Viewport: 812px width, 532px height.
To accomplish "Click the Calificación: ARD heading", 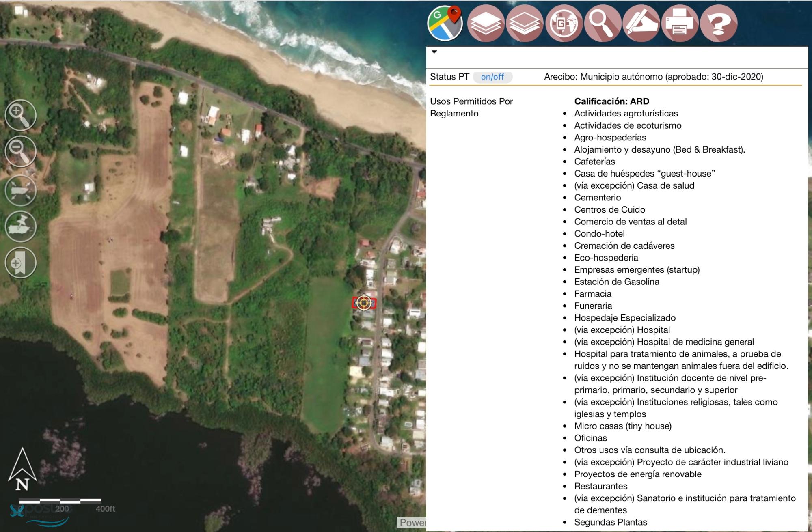I will (611, 101).
